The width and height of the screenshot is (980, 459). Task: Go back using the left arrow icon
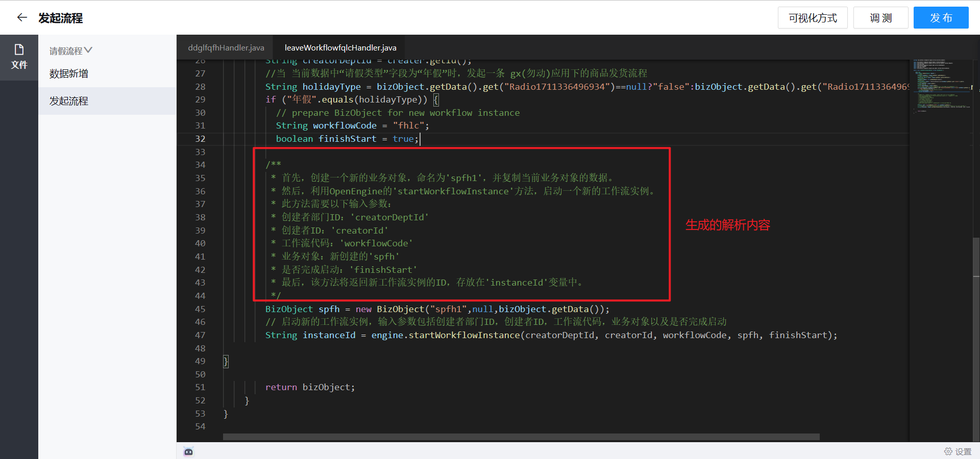(x=22, y=18)
